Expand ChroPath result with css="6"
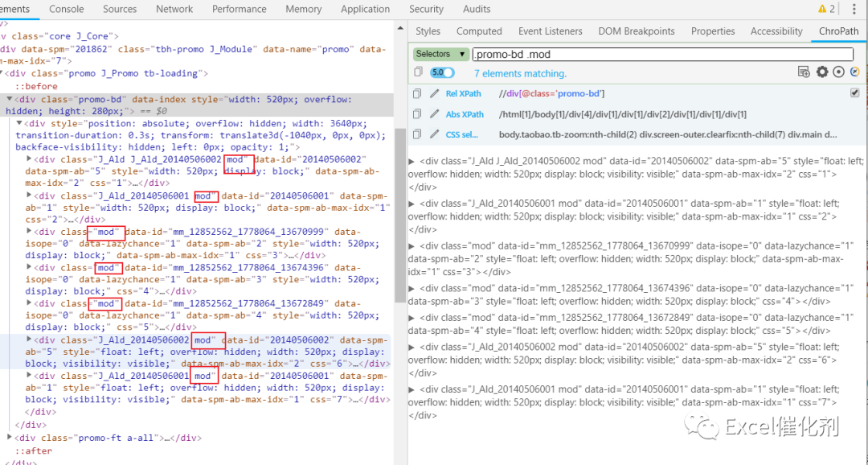Viewport: 868px width, 465px height. (x=411, y=347)
